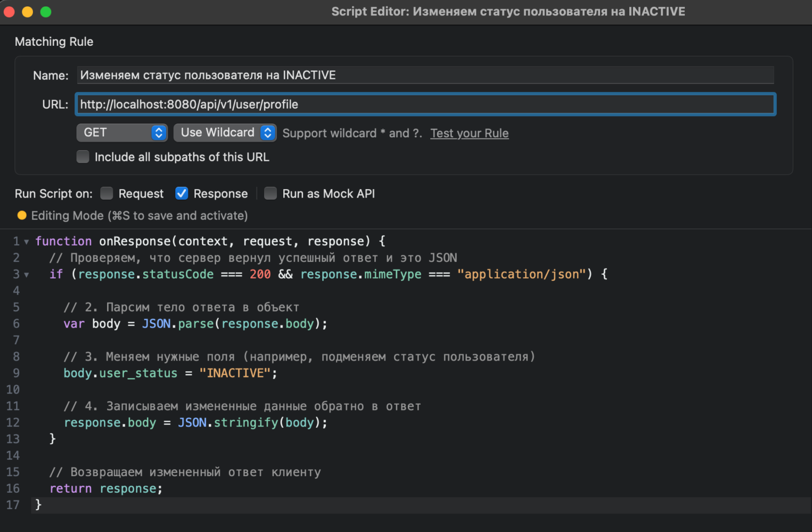Click the Use Wildcard stepper arrows icon

268,133
